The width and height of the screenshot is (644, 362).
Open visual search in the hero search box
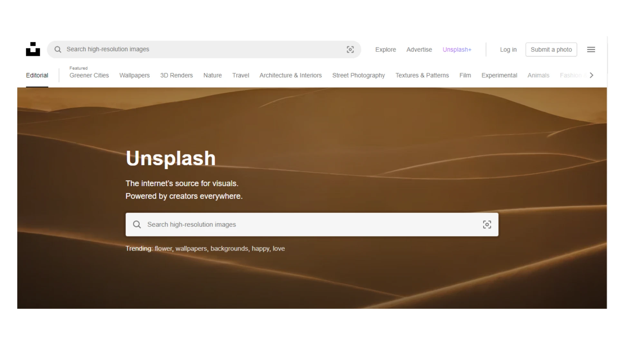487,225
